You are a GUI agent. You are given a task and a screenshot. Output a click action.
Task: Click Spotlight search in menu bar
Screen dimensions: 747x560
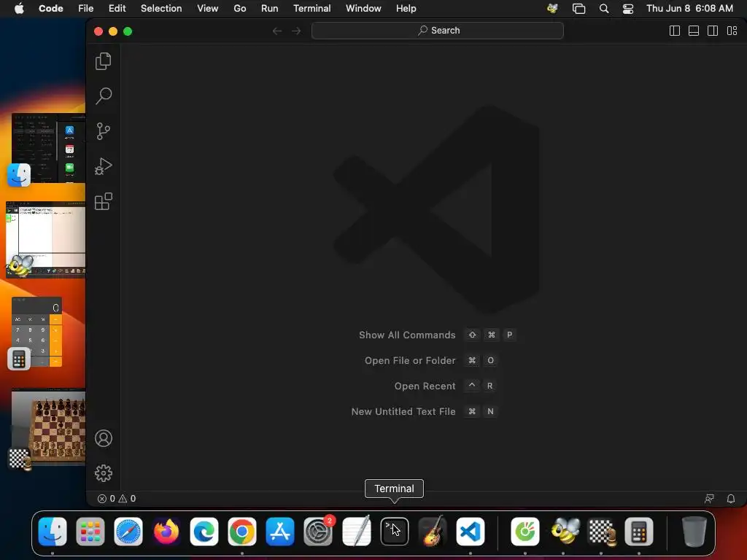604,9
